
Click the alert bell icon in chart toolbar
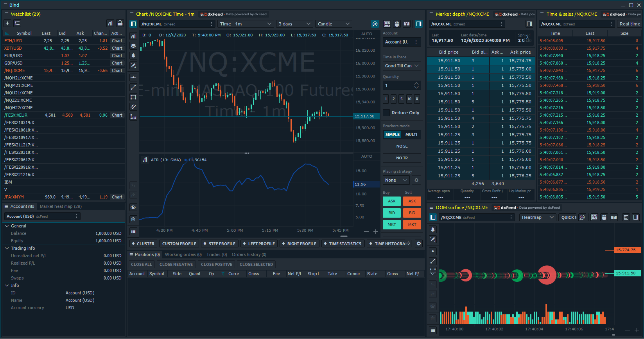[x=133, y=56]
